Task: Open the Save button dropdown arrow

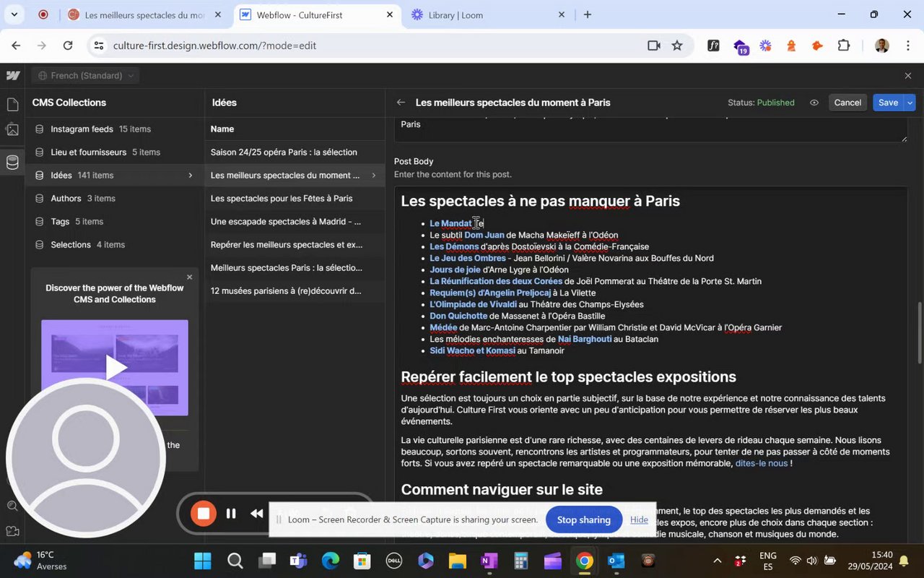Action: [x=910, y=103]
